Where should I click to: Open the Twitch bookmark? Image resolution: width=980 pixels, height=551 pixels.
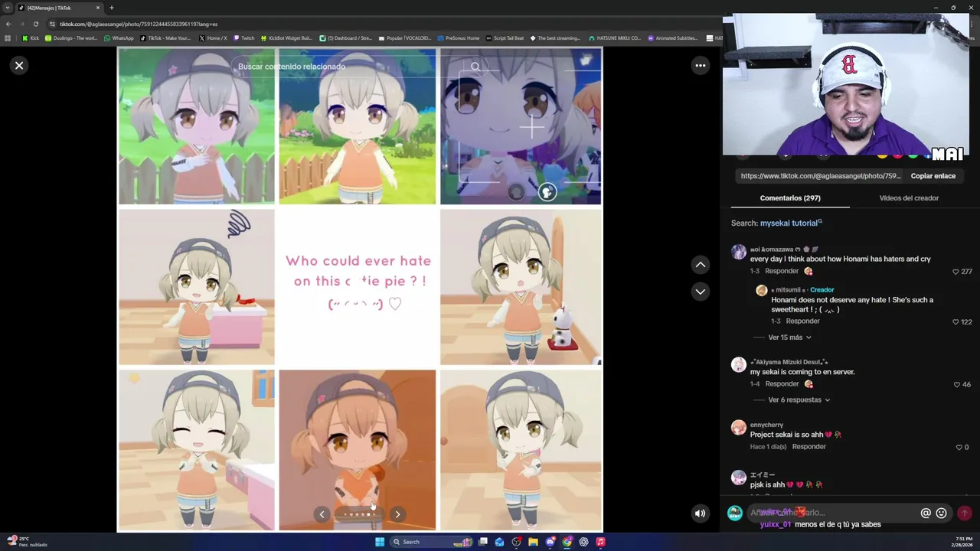[244, 38]
